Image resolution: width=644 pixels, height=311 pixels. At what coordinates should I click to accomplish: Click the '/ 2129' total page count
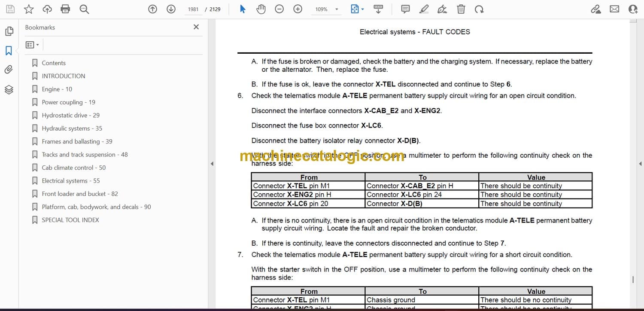click(x=213, y=9)
